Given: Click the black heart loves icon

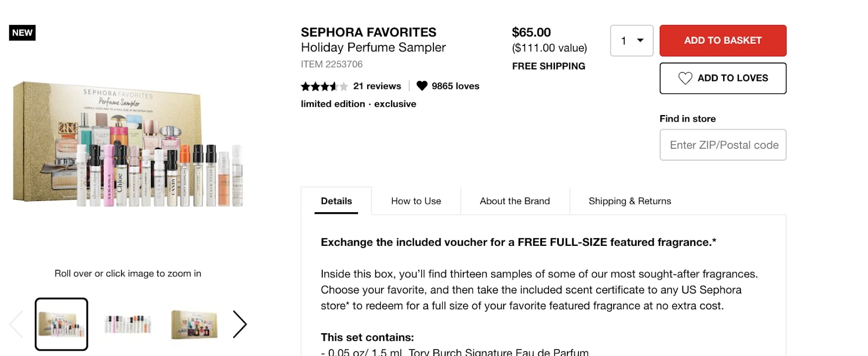Looking at the screenshot, I should pyautogui.click(x=422, y=86).
